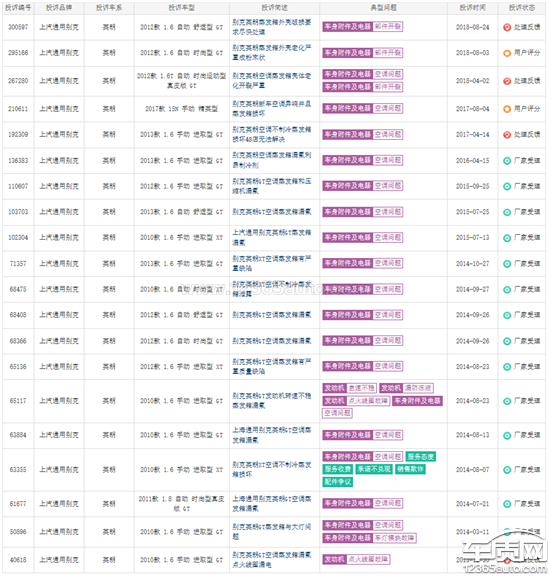Click the red status icon for complaint 267280

[507, 81]
